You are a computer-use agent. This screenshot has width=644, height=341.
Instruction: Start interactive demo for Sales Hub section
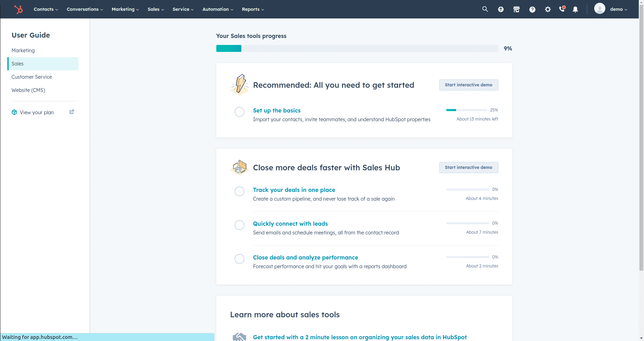[x=468, y=168]
